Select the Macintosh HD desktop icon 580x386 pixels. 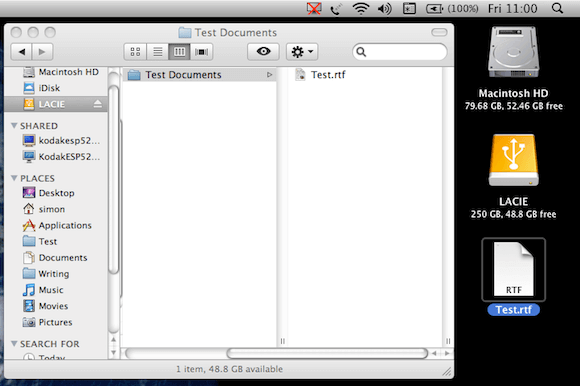(x=513, y=52)
